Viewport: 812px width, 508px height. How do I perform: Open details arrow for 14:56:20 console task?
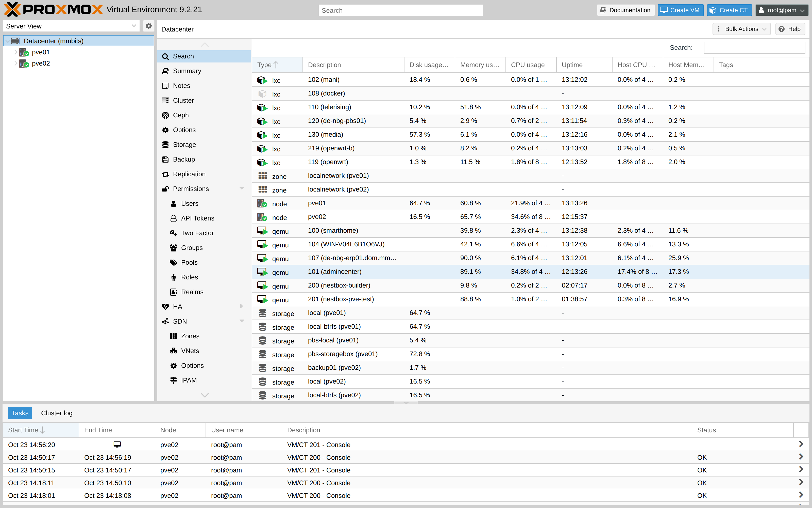[x=801, y=444]
